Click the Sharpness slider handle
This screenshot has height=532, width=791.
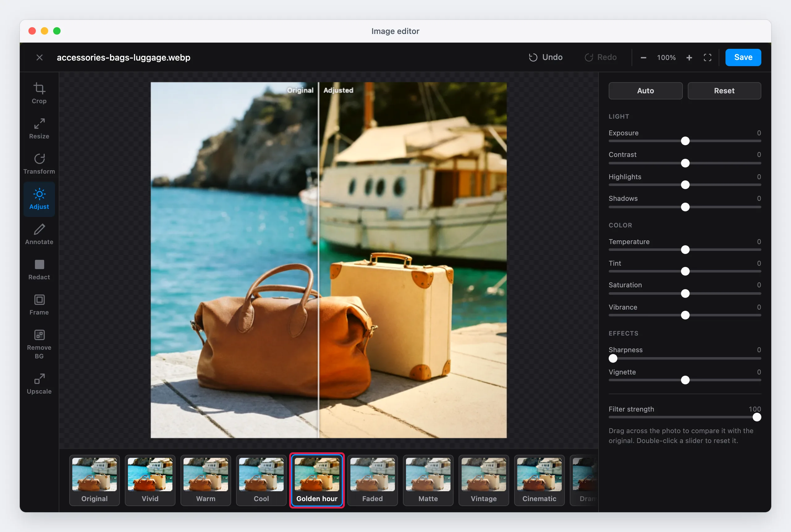[x=613, y=358]
